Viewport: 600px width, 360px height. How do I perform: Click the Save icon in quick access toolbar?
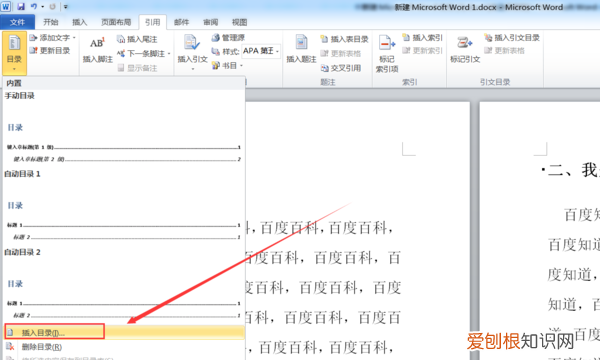[x=21, y=7]
